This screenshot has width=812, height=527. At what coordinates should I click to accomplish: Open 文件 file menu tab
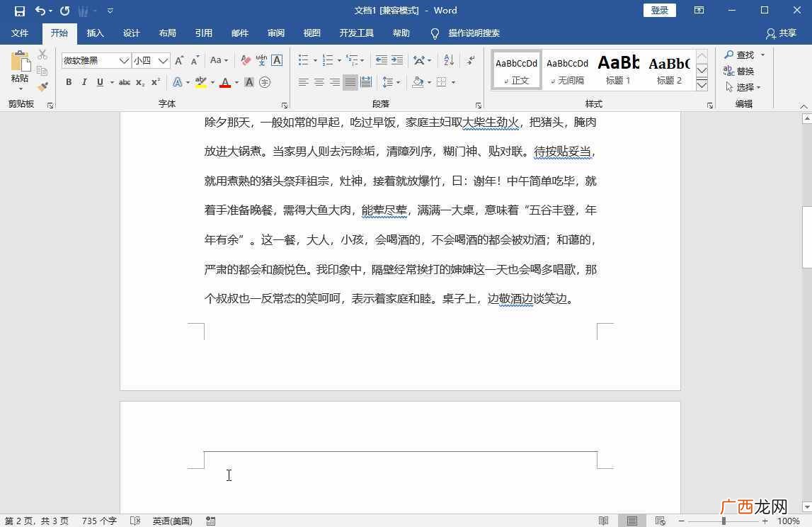tap(20, 33)
